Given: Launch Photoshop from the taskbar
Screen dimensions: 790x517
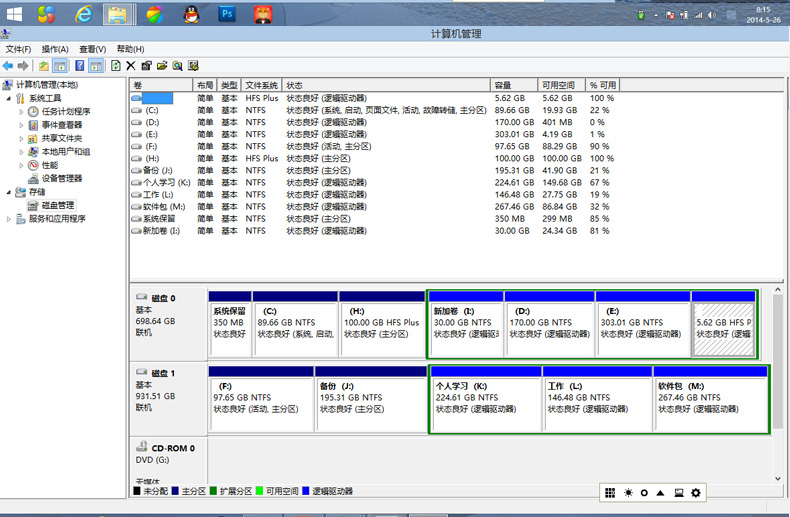Looking at the screenshot, I should click(x=227, y=14).
